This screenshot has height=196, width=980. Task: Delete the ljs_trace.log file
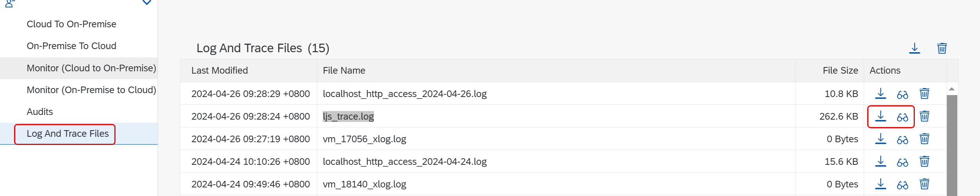924,116
